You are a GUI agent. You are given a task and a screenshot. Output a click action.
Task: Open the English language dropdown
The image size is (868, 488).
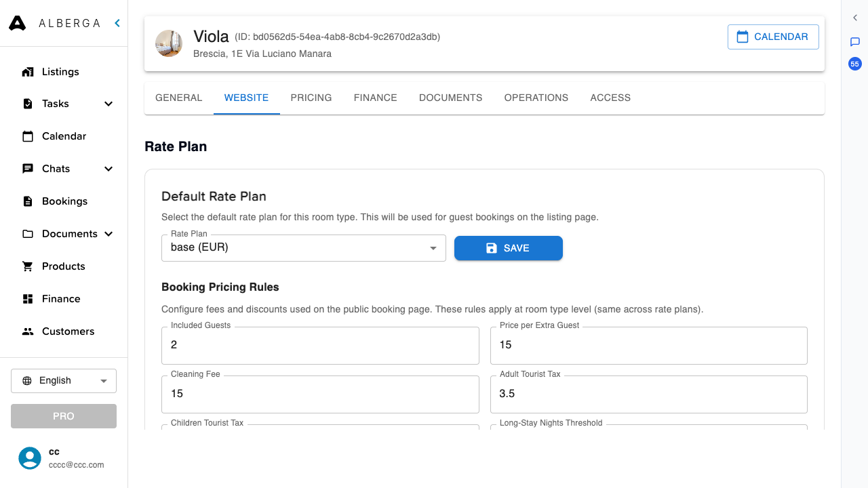(x=64, y=381)
